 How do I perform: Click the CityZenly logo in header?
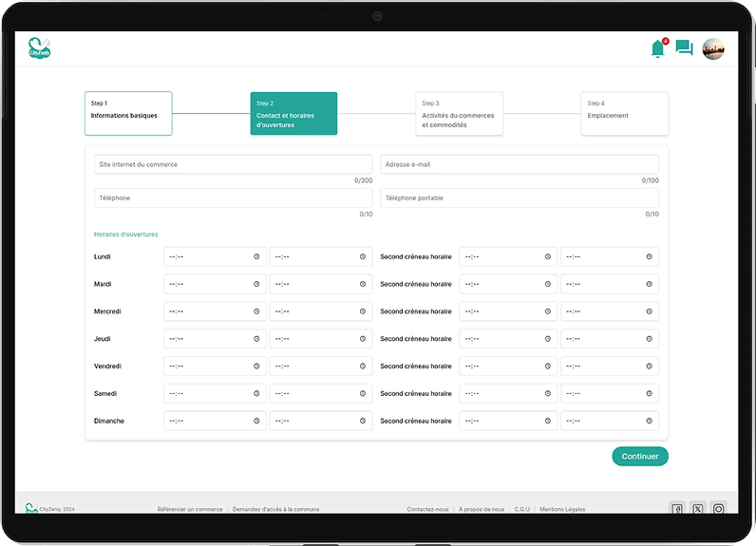pyautogui.click(x=40, y=48)
